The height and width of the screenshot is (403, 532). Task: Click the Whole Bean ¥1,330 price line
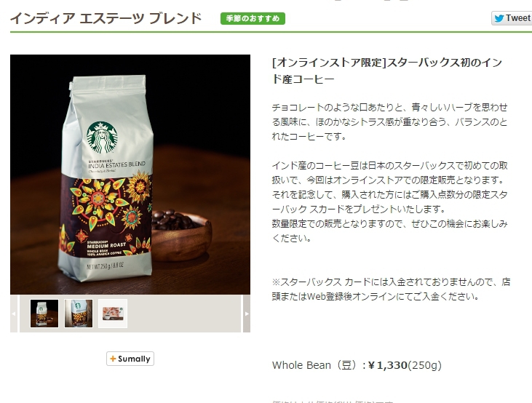(357, 365)
